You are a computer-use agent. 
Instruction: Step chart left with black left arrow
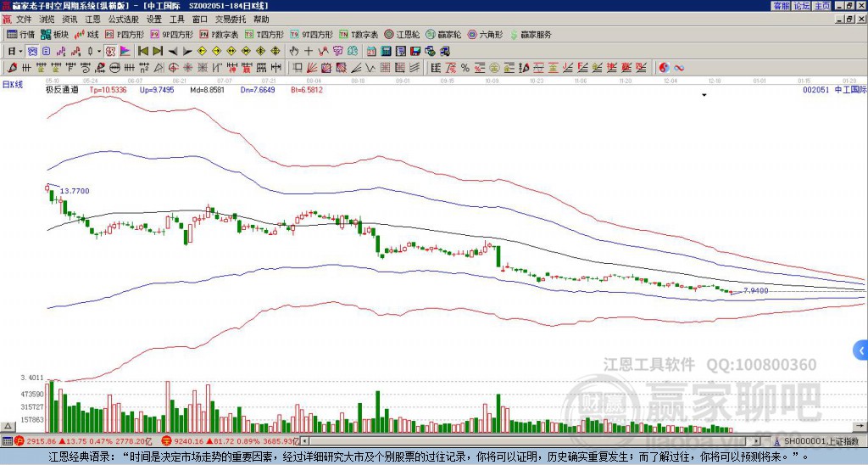coord(173,52)
